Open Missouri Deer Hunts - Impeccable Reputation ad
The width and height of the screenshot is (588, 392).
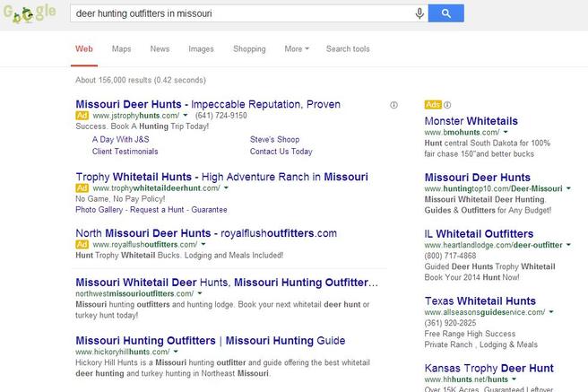[208, 104]
